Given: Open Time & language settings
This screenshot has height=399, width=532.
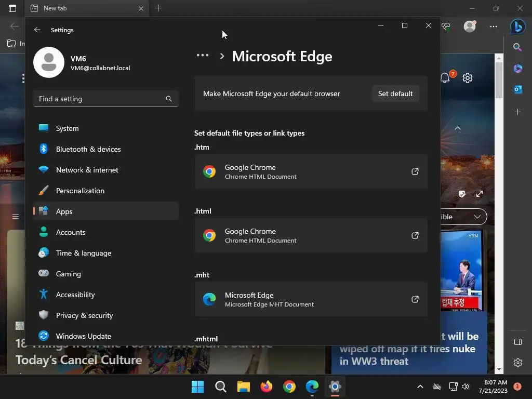Looking at the screenshot, I should point(106,253).
